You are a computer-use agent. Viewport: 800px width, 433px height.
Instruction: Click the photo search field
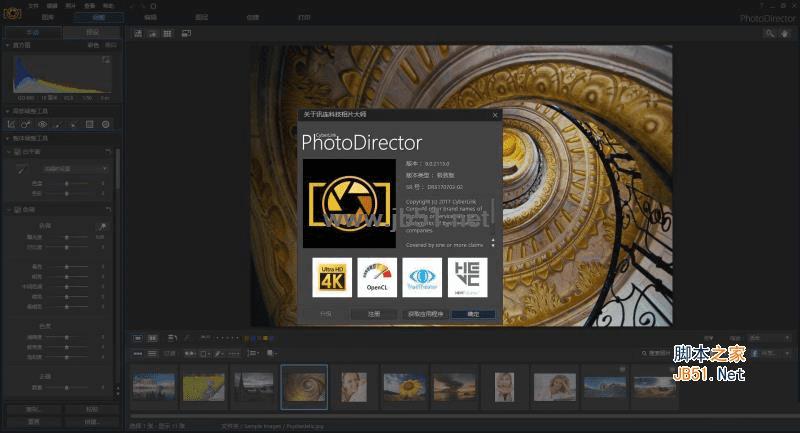pyautogui.click(x=658, y=353)
